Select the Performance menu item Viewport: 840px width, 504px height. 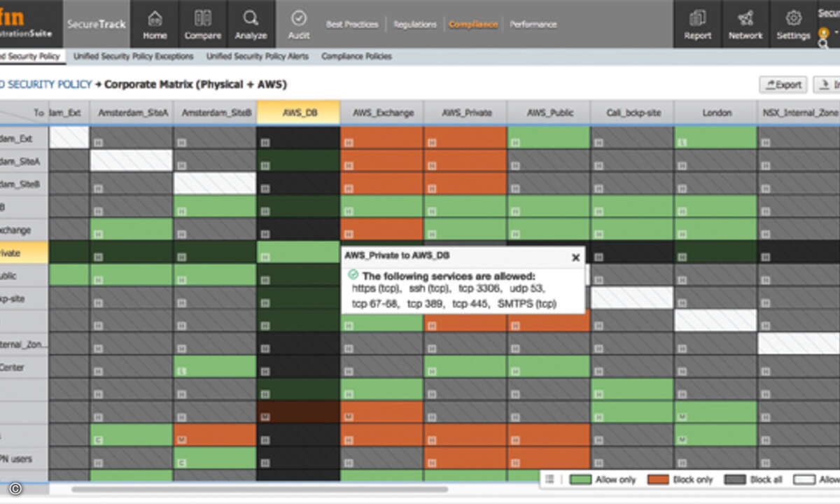(x=533, y=24)
